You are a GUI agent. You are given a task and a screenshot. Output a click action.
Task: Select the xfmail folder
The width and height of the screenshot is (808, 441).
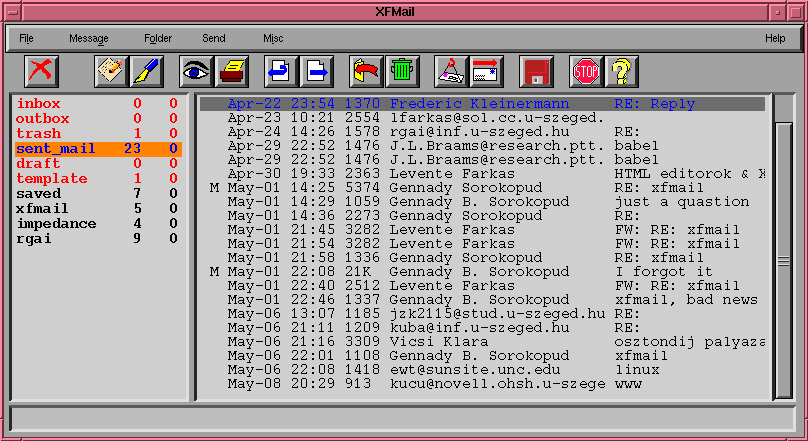(x=98, y=209)
